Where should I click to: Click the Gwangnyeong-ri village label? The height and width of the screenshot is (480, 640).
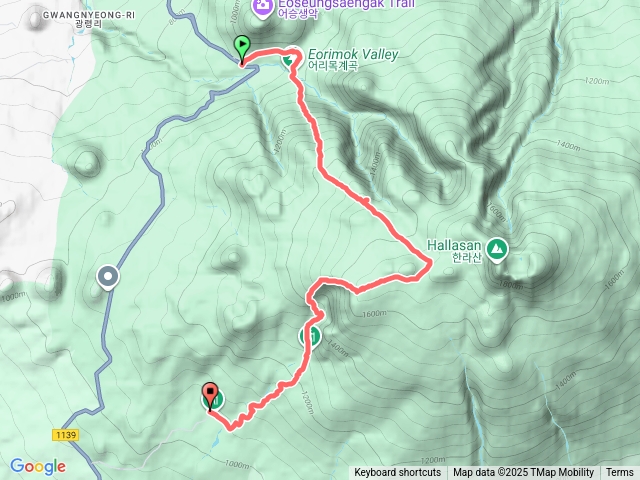pyautogui.click(x=89, y=19)
